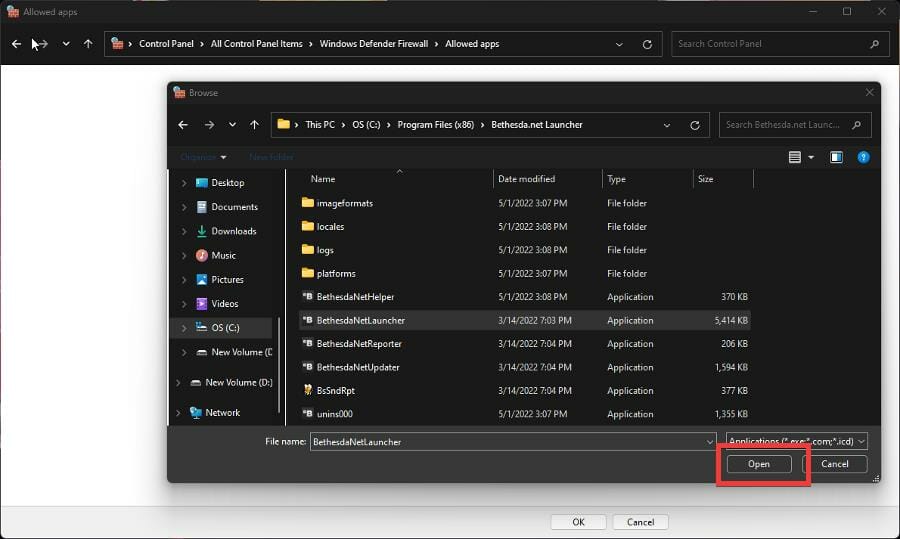Open the Downloads folder in sidebar

tap(233, 231)
